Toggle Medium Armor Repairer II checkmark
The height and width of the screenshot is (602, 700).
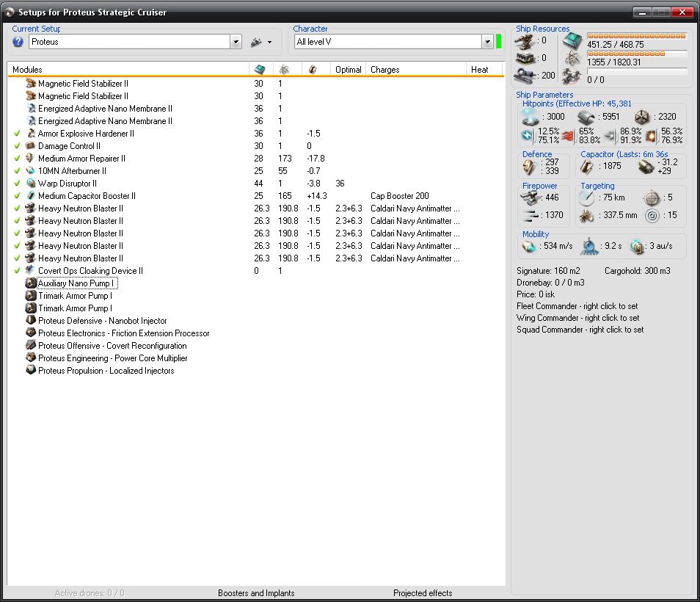pos(17,158)
